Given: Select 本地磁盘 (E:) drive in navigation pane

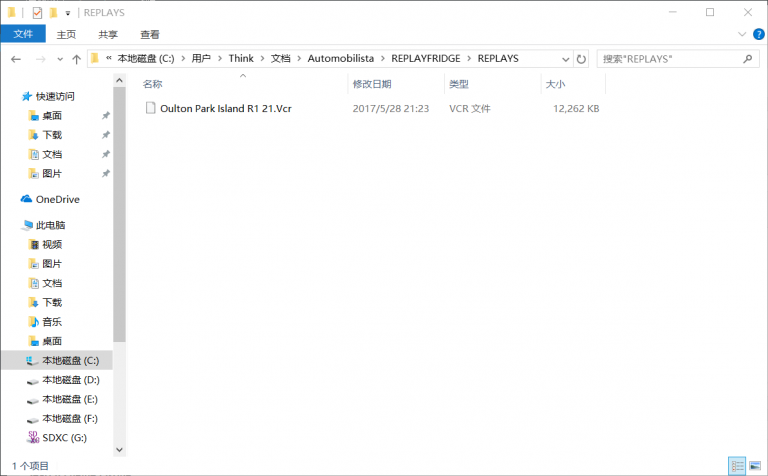Looking at the screenshot, I should tap(70, 399).
